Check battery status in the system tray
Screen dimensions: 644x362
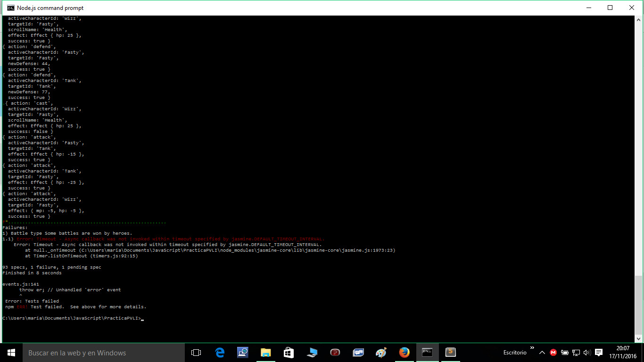click(x=565, y=353)
